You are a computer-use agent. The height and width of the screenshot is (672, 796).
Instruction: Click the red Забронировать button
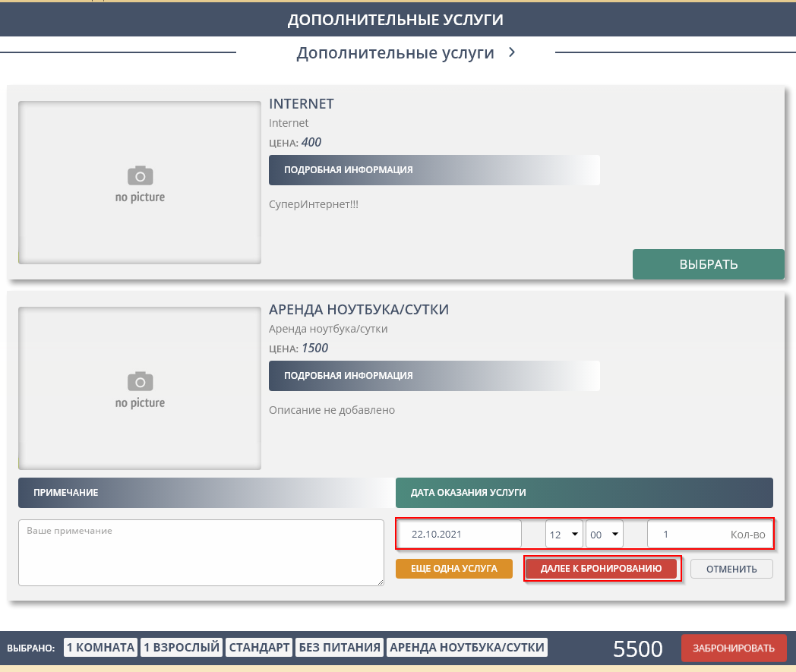click(734, 648)
